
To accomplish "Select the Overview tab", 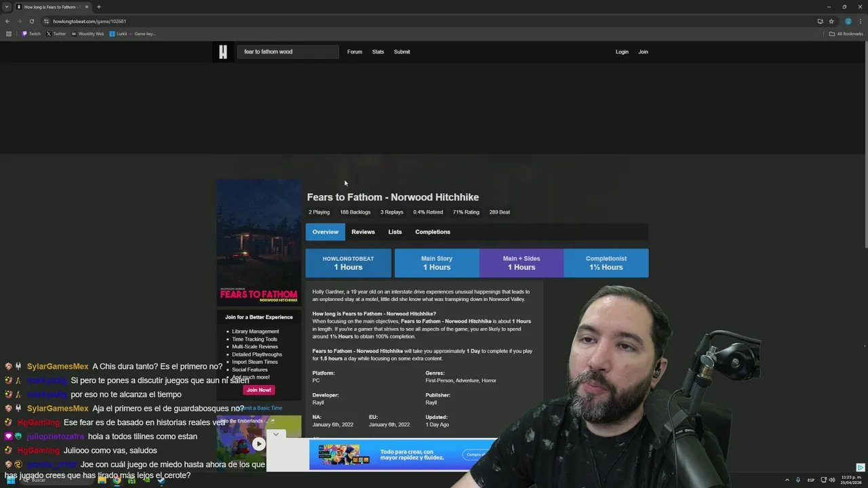I will tap(325, 232).
